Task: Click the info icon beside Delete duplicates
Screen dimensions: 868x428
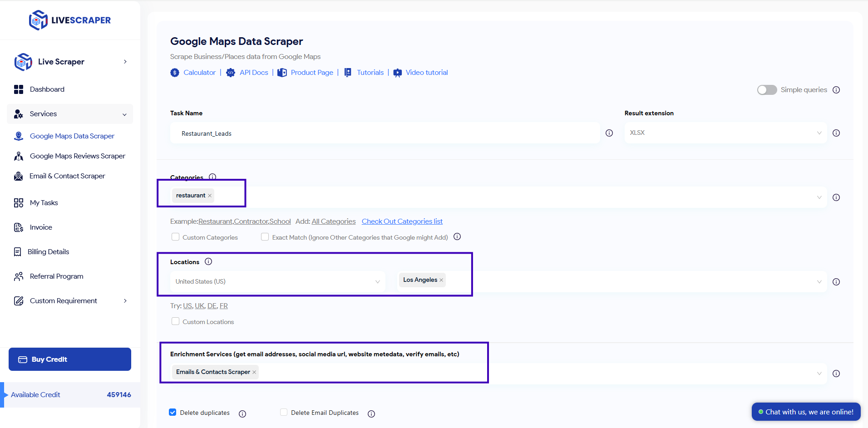Action: click(x=242, y=414)
